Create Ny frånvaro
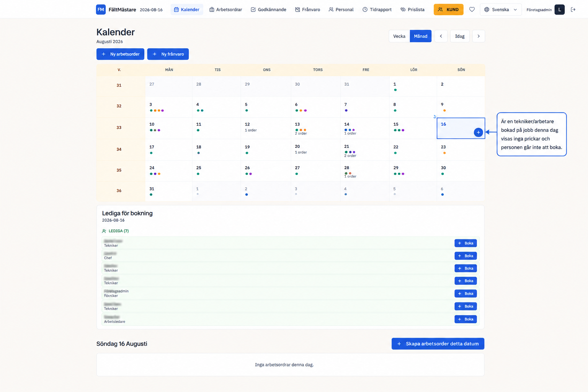The height and width of the screenshot is (392, 588). 168,54
